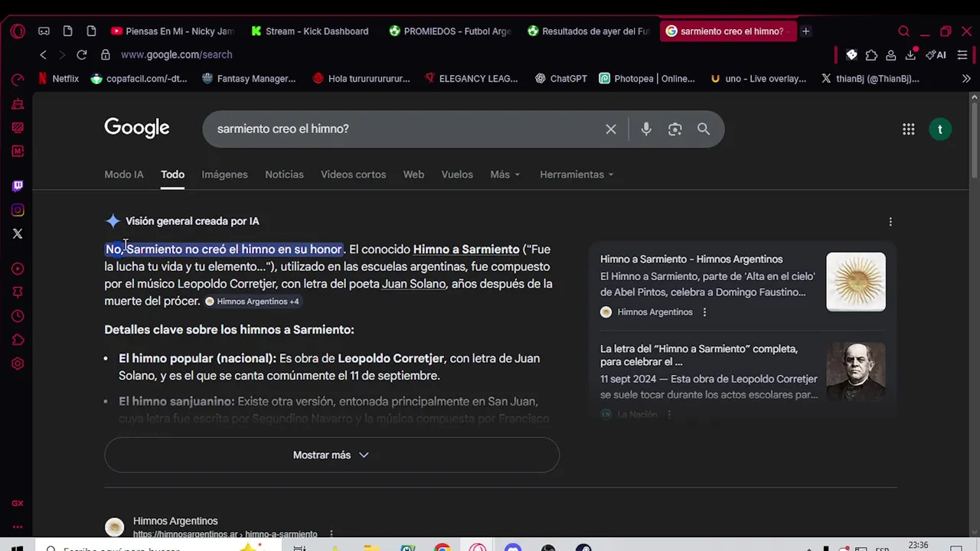Image resolution: width=980 pixels, height=551 pixels.
Task: Clear the search query with X
Action: point(611,129)
